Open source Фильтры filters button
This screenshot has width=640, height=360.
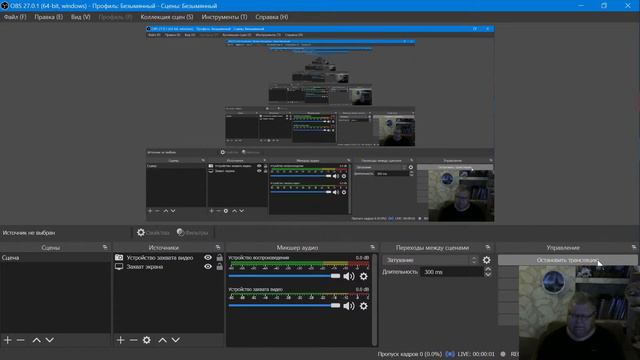[x=193, y=233]
